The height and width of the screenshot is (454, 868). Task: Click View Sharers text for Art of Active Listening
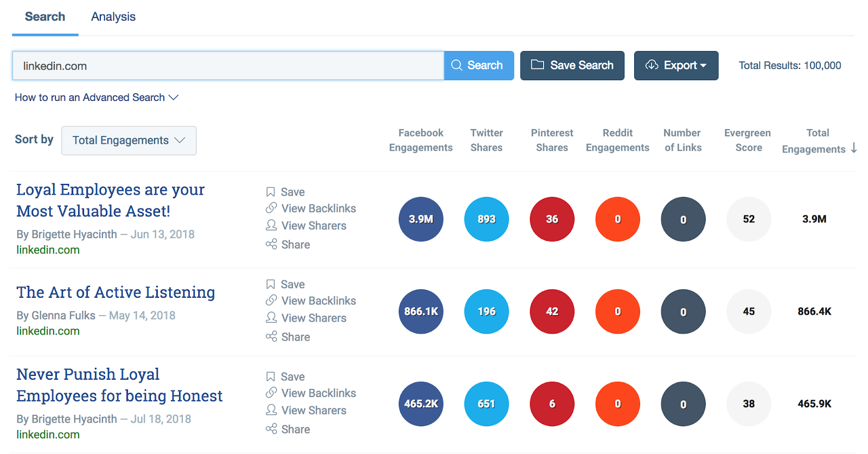point(314,318)
